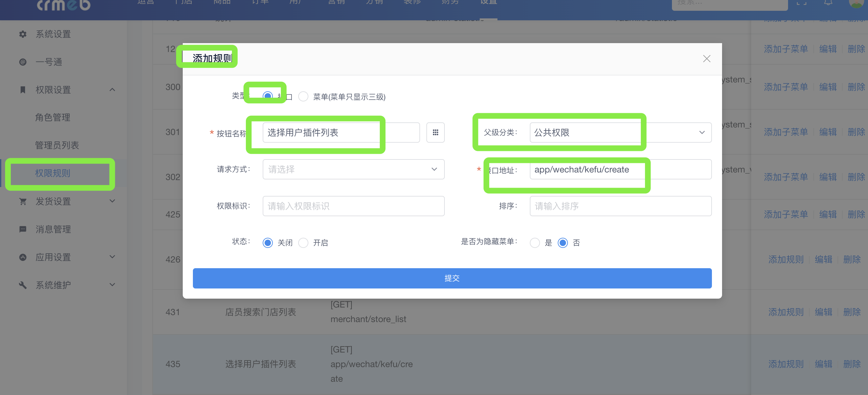Focus the 排序 input field

pyautogui.click(x=620, y=206)
